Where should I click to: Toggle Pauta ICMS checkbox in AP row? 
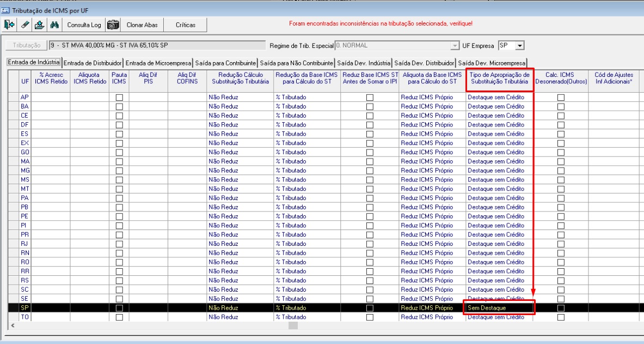click(119, 98)
